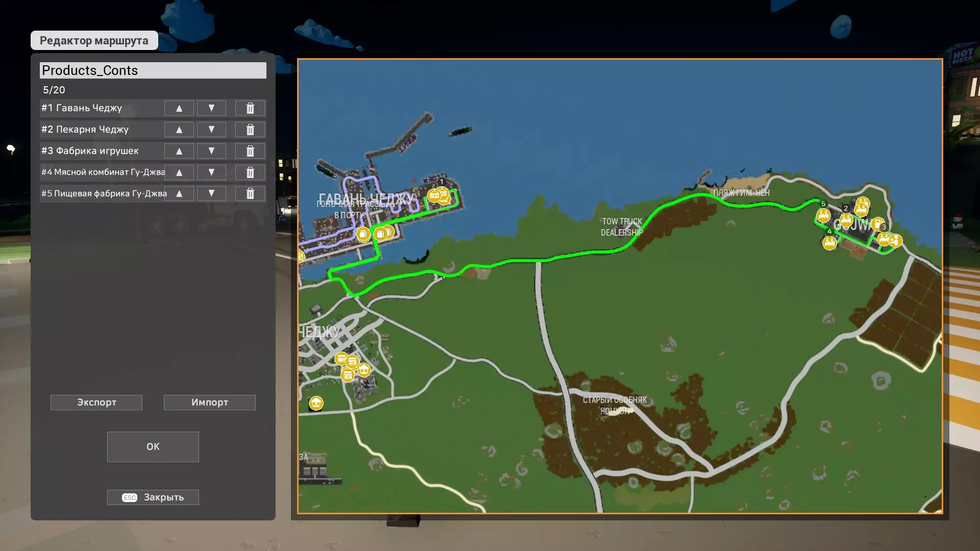This screenshot has width=980, height=551.
Task: Click the lone marker below Чеджу town
Action: 316,404
